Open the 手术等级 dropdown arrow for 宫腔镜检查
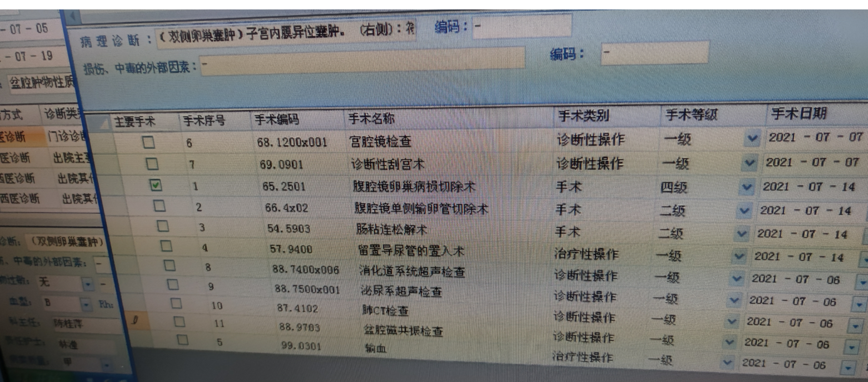This screenshot has width=868, height=382. click(x=752, y=138)
